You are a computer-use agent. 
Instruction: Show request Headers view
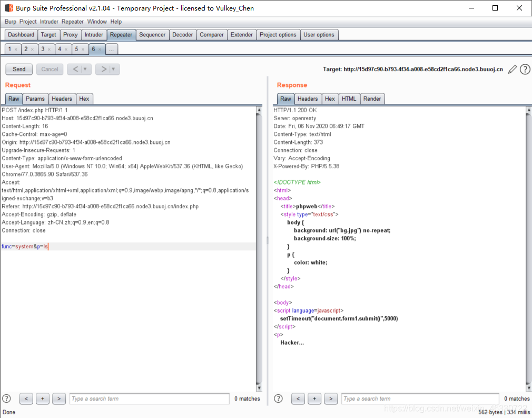62,99
